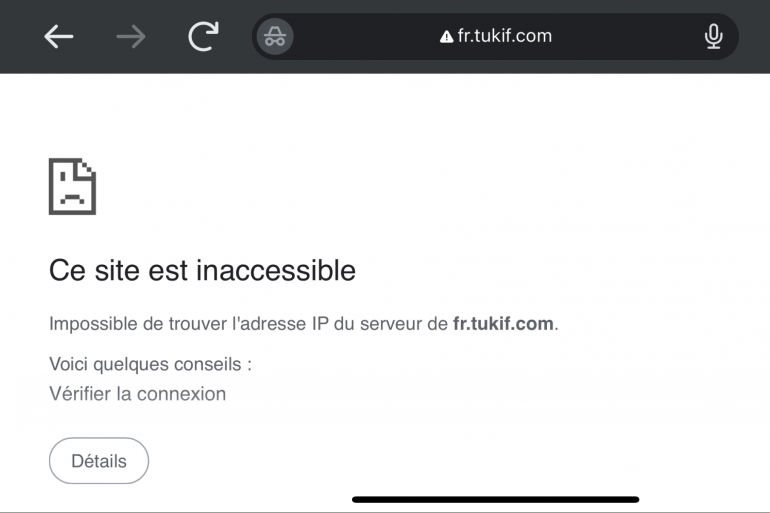Click address bar space between URL and microphone
770x513 pixels.
pos(628,36)
